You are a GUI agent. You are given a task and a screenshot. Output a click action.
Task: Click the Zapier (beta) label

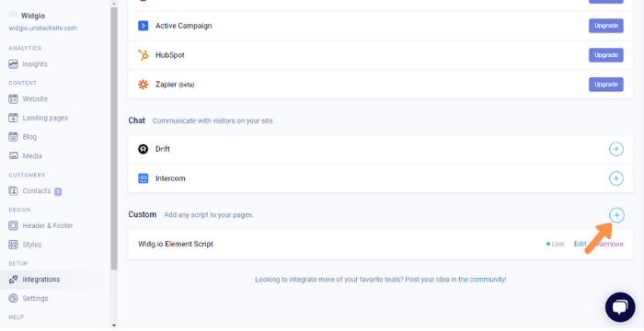tap(175, 85)
